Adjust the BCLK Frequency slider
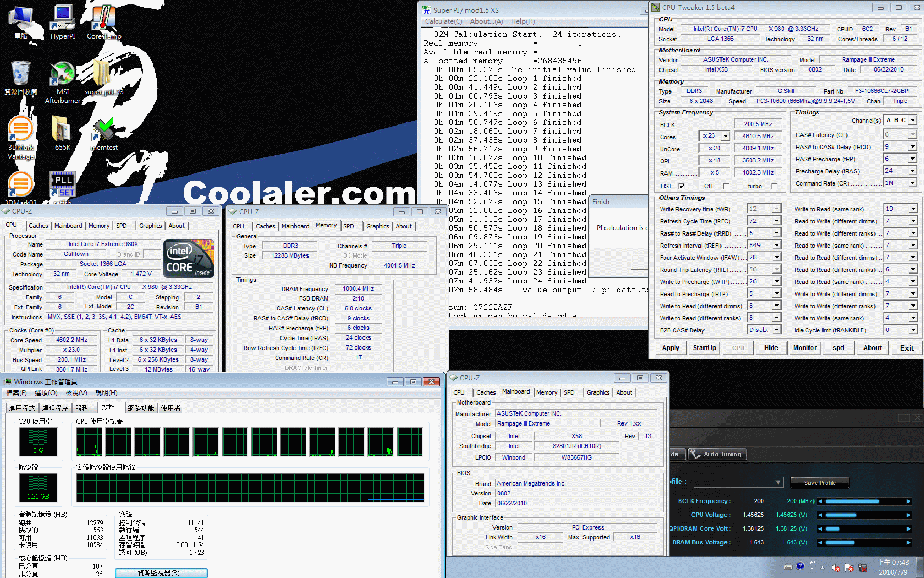 (x=864, y=501)
